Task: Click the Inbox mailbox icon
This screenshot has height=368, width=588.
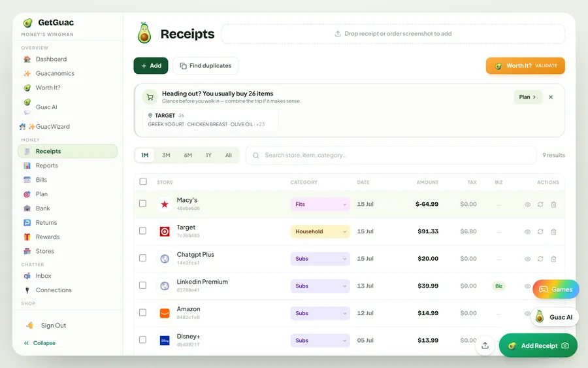Action: tap(27, 276)
